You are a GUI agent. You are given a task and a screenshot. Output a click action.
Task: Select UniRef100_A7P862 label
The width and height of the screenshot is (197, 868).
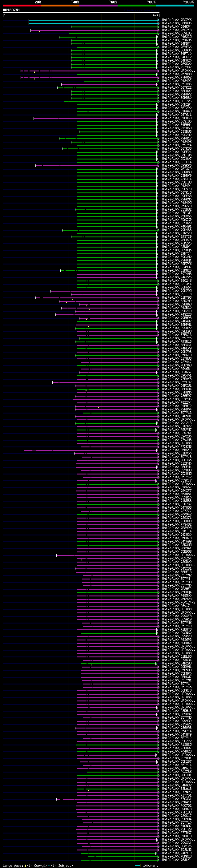click(x=177, y=78)
